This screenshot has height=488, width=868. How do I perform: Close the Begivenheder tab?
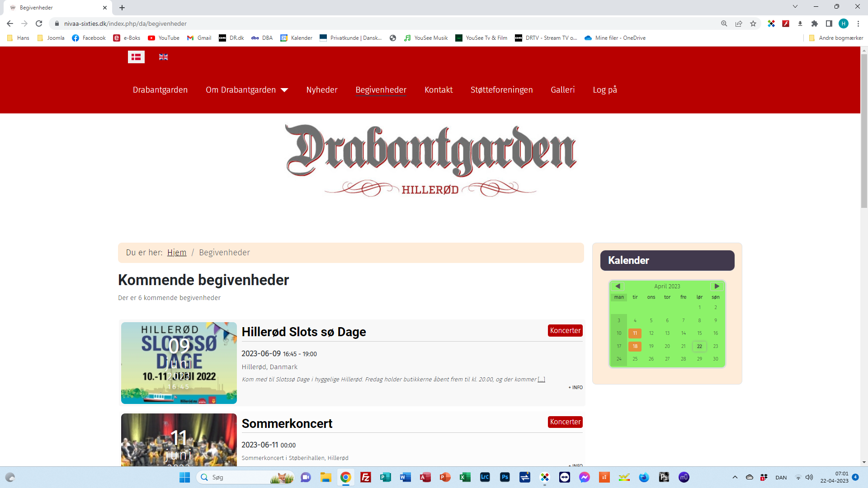click(x=105, y=8)
